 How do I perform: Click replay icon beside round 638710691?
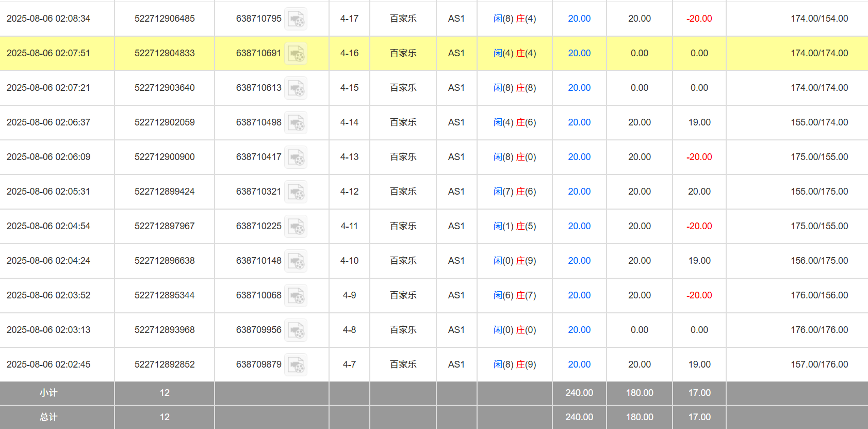point(296,54)
